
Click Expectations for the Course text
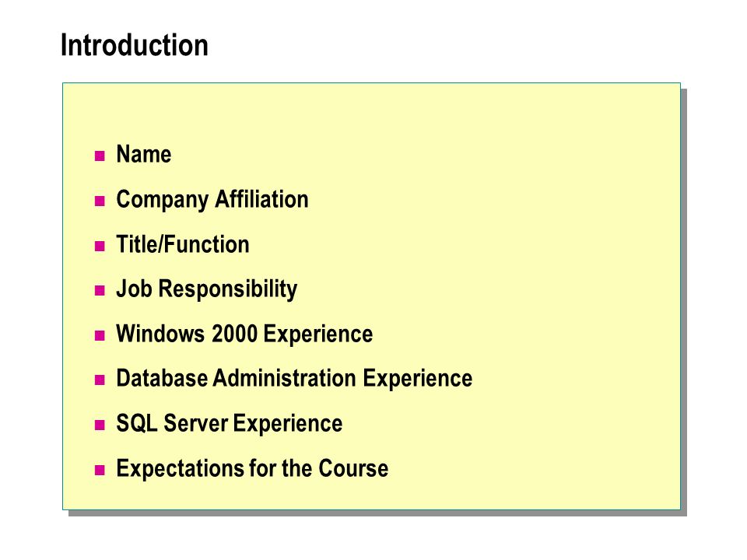pos(252,468)
